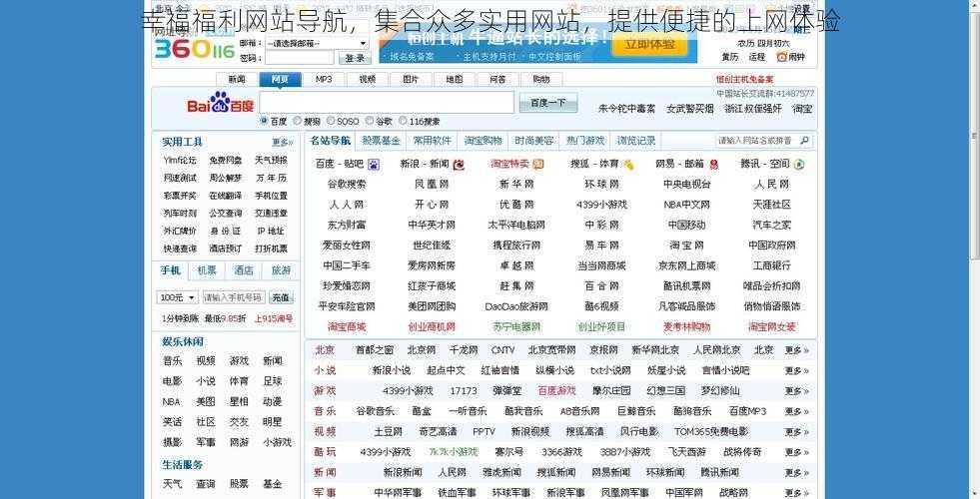Viewport: 980px width, 499px height.
Task: Open the paw icon next to 百度 - 贴吧
Action: [x=374, y=165]
